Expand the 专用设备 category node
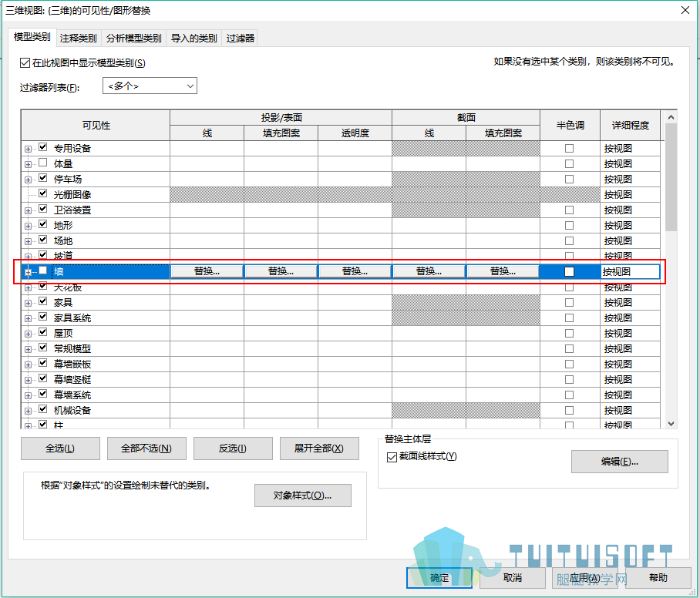This screenshot has width=700, height=598. tap(28, 149)
